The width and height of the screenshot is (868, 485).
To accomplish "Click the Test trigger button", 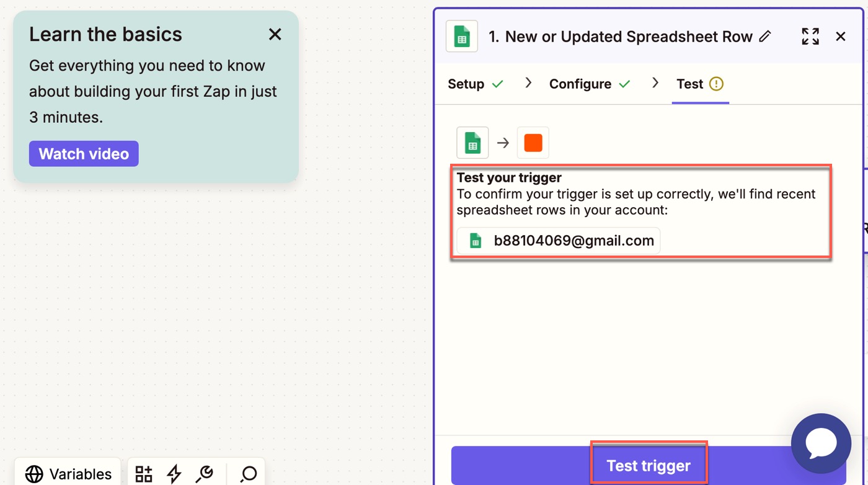I will pos(649,466).
